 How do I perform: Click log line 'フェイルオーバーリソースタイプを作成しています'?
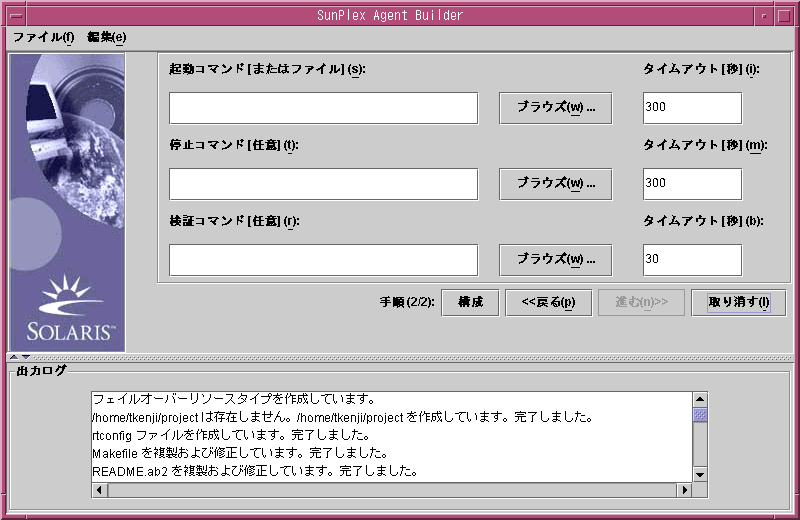pos(234,399)
